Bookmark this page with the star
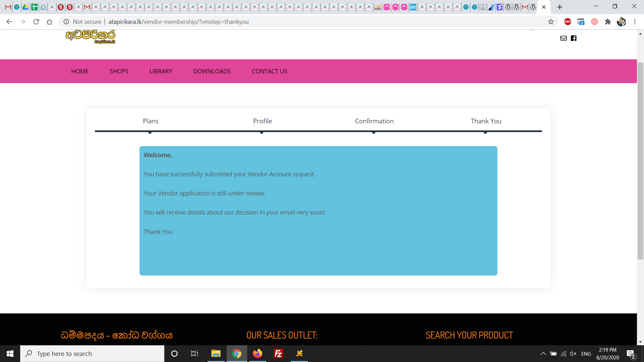Viewport: 644px width, 362px height. click(x=551, y=22)
